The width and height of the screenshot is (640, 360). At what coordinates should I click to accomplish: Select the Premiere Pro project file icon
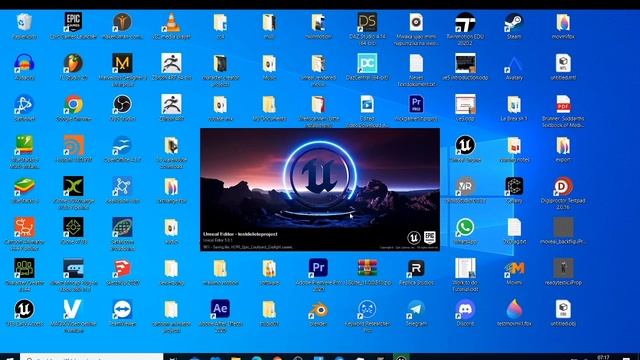[x=416, y=104]
